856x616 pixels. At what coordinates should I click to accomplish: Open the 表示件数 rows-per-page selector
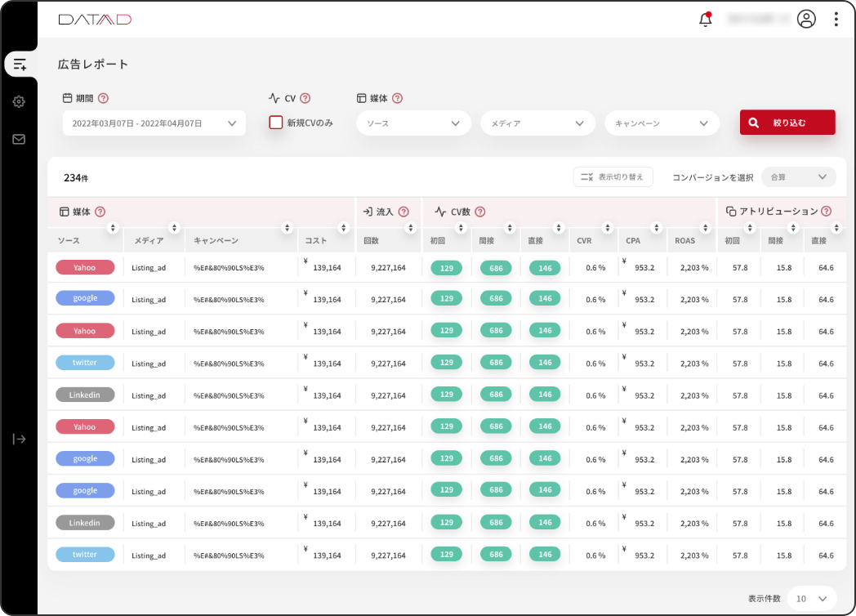coord(812,598)
